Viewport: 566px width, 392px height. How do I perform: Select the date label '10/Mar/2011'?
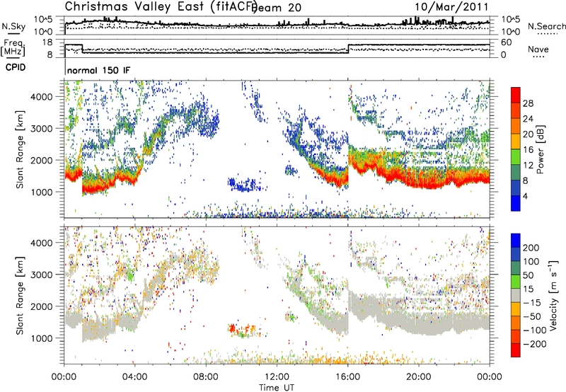click(x=451, y=6)
